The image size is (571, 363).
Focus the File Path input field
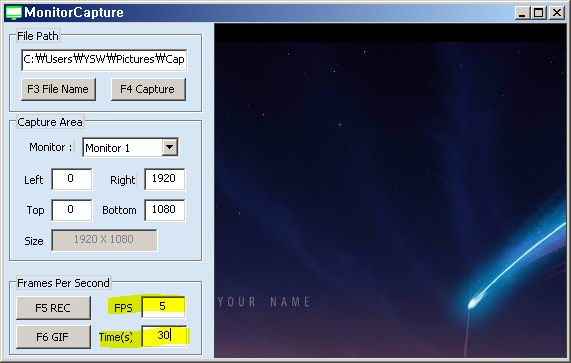point(104,60)
